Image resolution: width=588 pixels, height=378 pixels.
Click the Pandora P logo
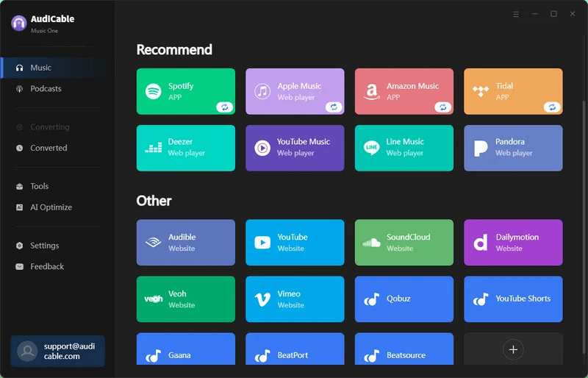[x=481, y=149]
